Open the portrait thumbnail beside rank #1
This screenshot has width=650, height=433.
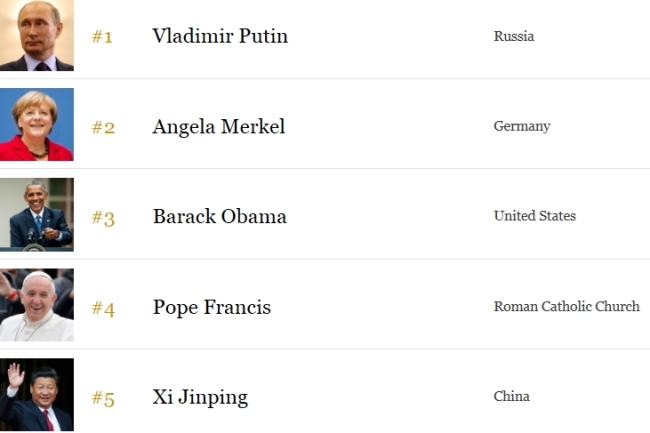(x=37, y=35)
